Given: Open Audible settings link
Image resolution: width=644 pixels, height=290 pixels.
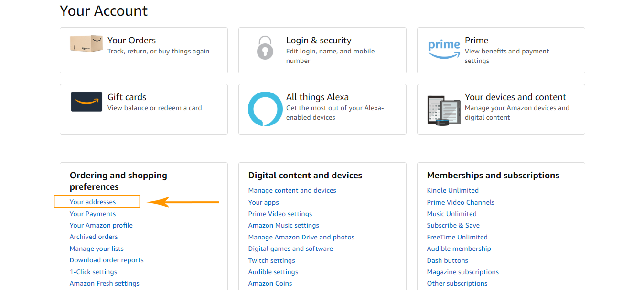Looking at the screenshot, I should pyautogui.click(x=273, y=272).
